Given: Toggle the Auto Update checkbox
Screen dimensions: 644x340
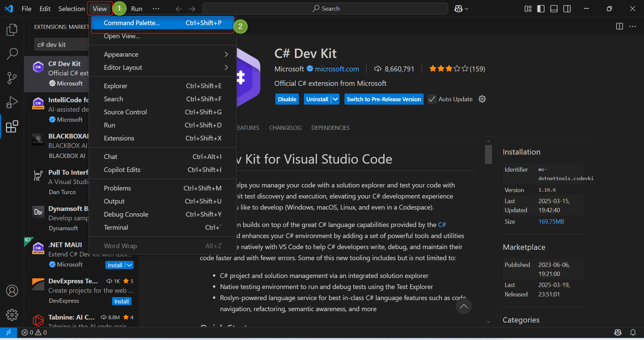Looking at the screenshot, I should [x=432, y=99].
